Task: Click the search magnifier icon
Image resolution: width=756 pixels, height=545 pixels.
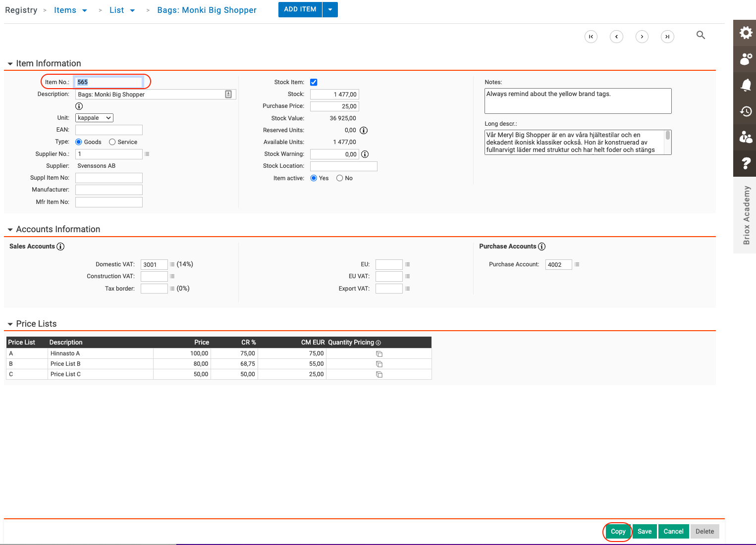Action: pos(701,35)
